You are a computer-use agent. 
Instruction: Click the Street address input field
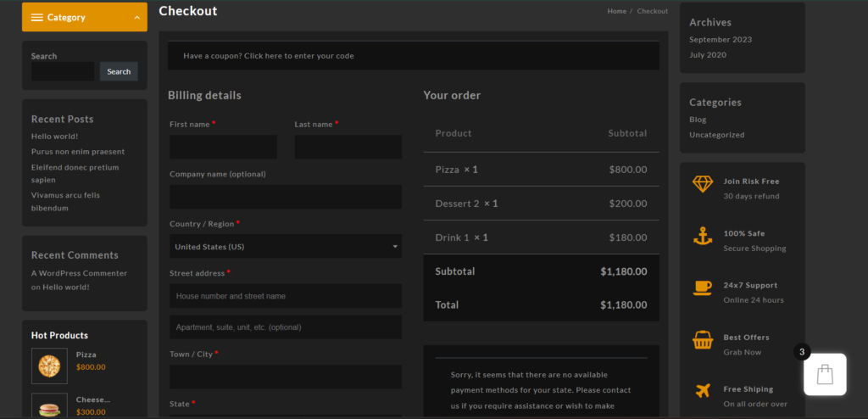tap(285, 296)
